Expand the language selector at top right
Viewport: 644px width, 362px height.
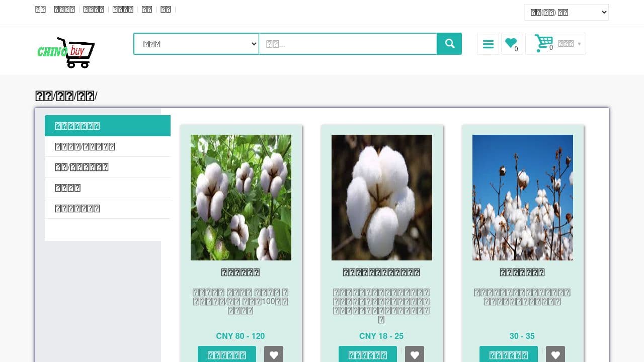click(566, 13)
